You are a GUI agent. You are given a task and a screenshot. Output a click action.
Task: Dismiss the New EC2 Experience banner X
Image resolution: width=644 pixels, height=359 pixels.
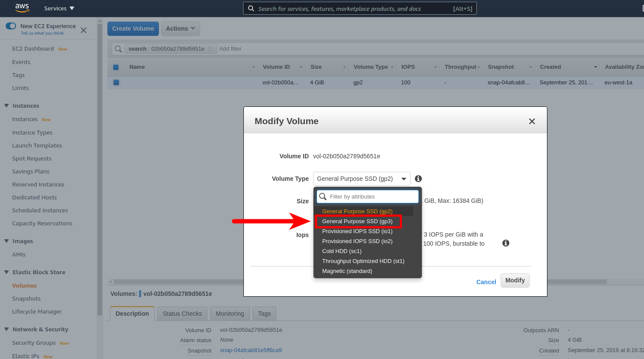click(x=84, y=30)
